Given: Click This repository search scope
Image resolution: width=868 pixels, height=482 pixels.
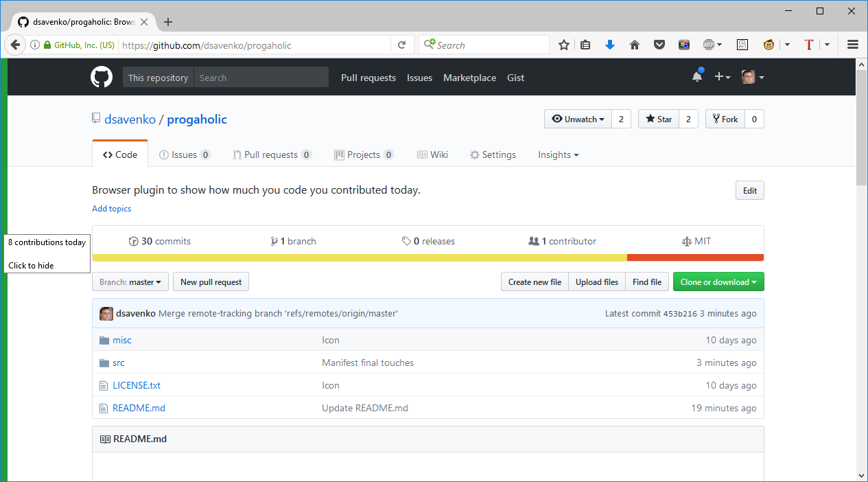Looking at the screenshot, I should (x=158, y=78).
